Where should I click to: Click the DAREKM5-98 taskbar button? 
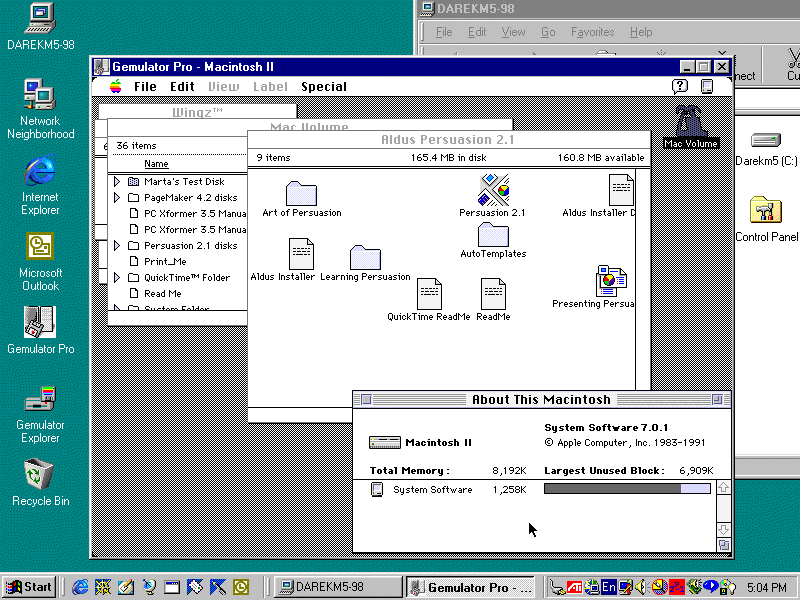tap(337, 587)
